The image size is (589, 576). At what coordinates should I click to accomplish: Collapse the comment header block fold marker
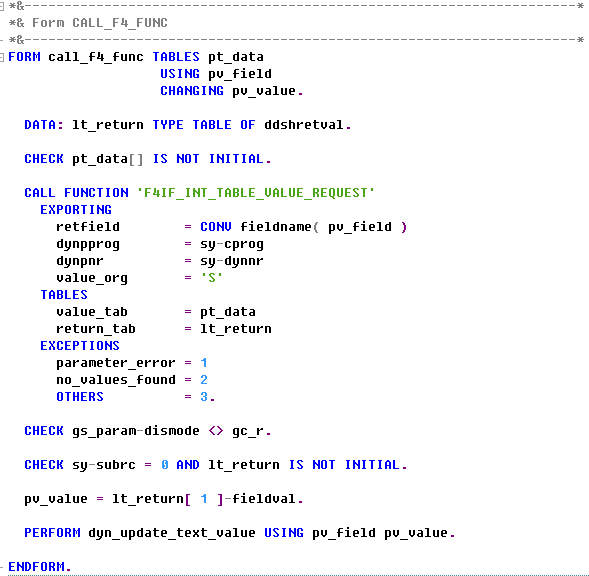point(2,6)
